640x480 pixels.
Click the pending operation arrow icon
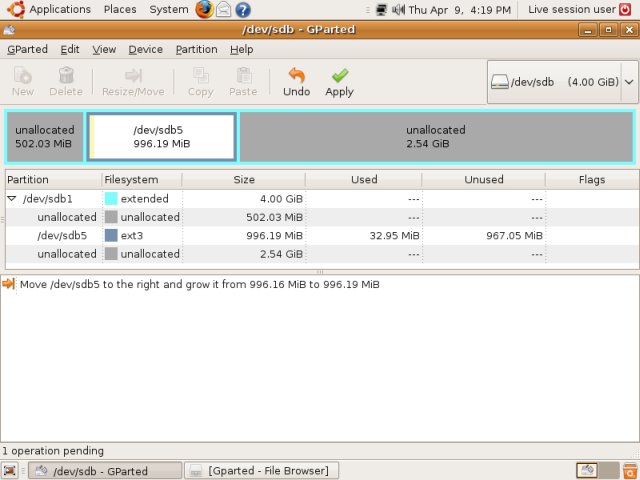coord(9,284)
